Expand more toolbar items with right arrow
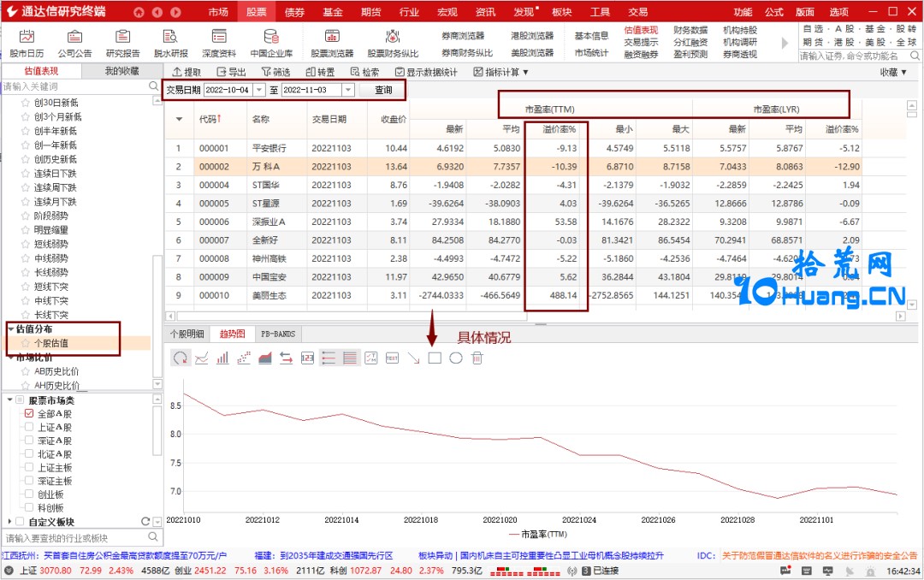This screenshot has height=580, width=924. [785, 43]
